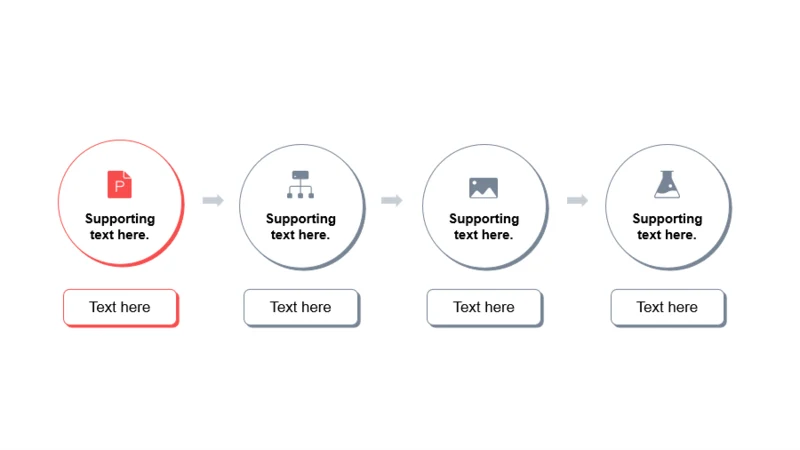This screenshot has width=800, height=450.
Task: Select the Text here box under hierarchy circle
Action: [x=301, y=307]
